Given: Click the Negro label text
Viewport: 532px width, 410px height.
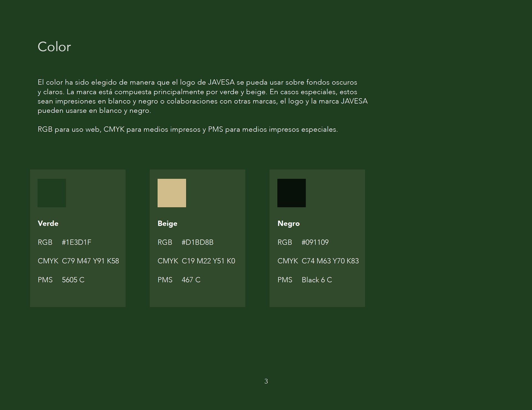Looking at the screenshot, I should 288,223.
